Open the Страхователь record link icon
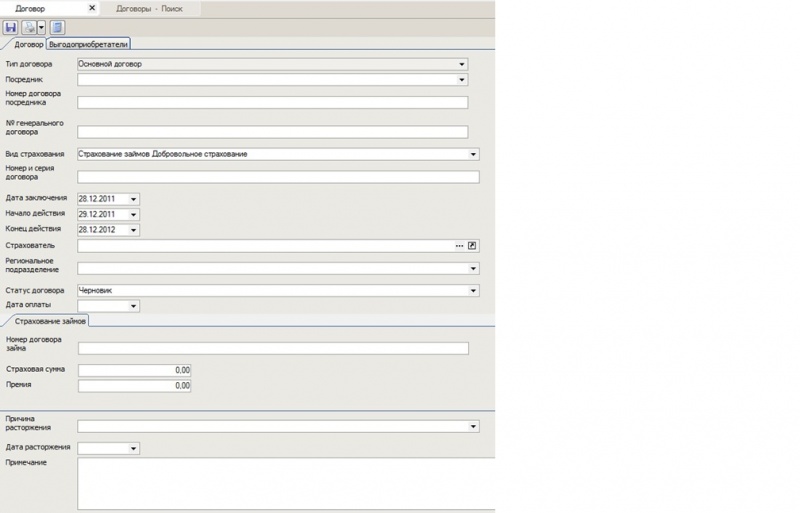 point(473,245)
